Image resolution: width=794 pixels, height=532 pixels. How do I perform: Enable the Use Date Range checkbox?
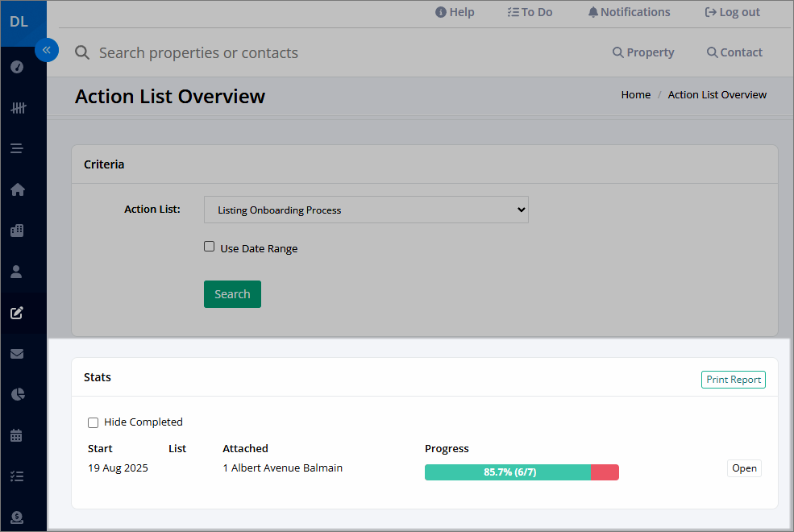(x=209, y=247)
